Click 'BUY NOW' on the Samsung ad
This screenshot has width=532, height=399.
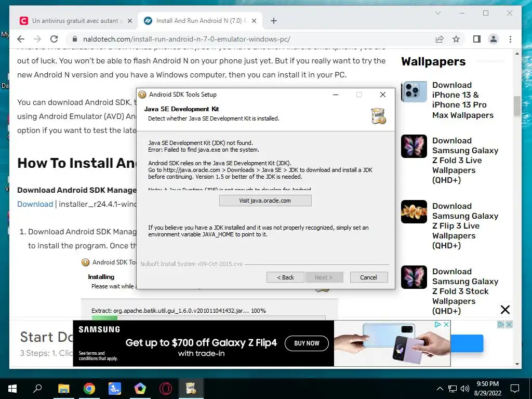[307, 343]
